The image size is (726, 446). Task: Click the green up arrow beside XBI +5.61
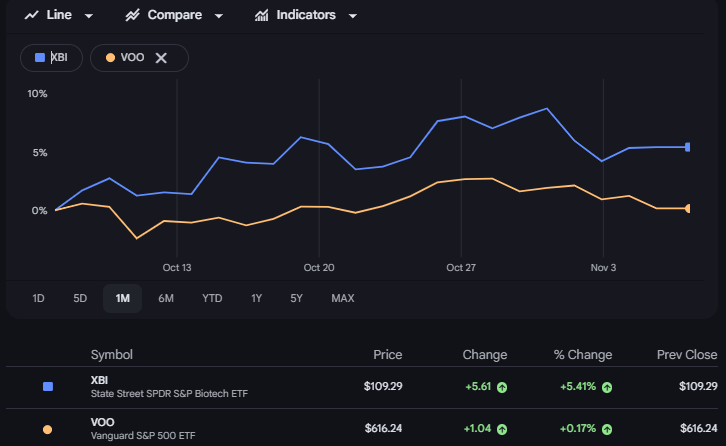[501, 386]
